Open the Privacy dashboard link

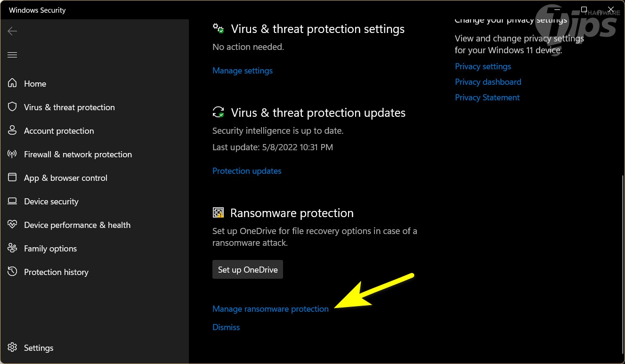click(x=488, y=82)
